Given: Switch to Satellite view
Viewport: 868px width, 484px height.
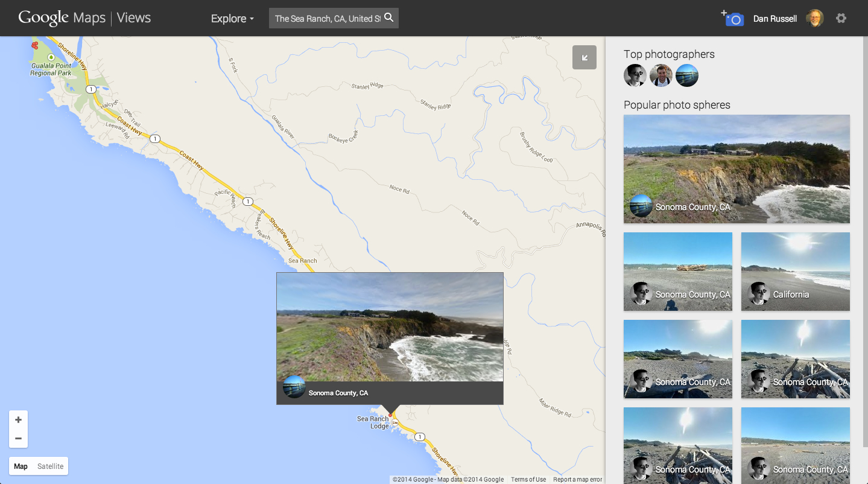Looking at the screenshot, I should tap(51, 466).
